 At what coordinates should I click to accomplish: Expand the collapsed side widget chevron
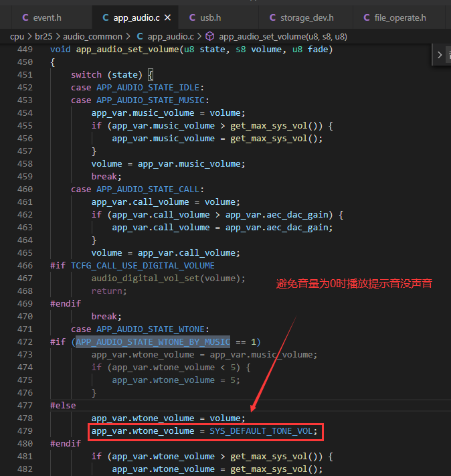click(x=440, y=55)
